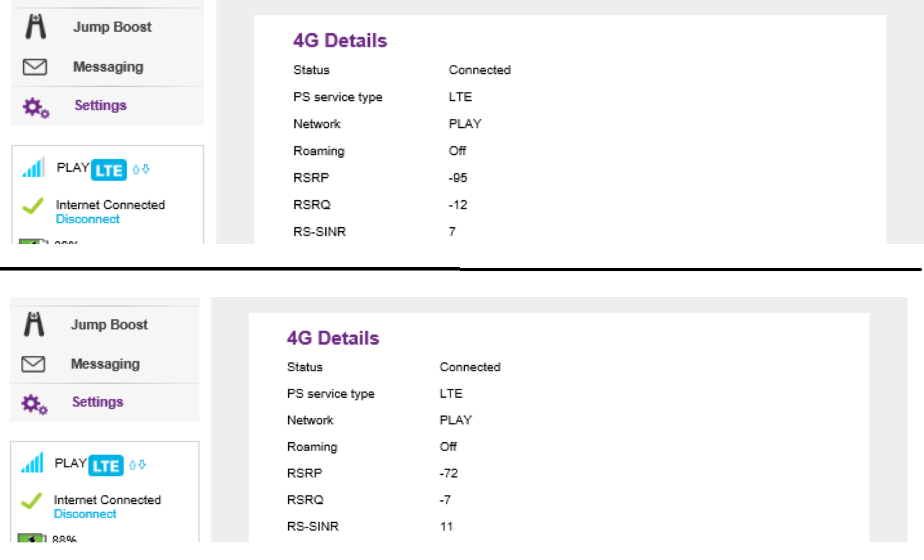
Task: Click the Messaging envelope icon in the lower screenshot
Action: (33, 365)
